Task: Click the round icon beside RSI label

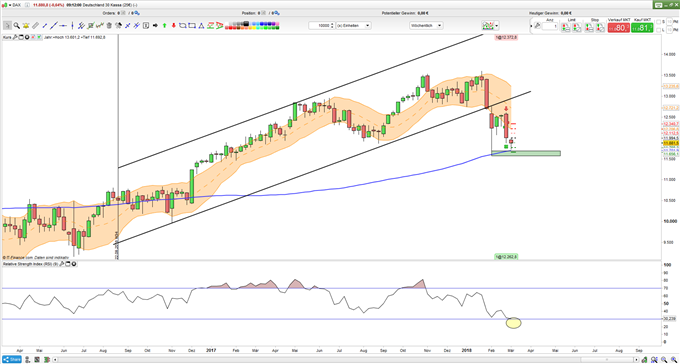Action: (x=74, y=264)
